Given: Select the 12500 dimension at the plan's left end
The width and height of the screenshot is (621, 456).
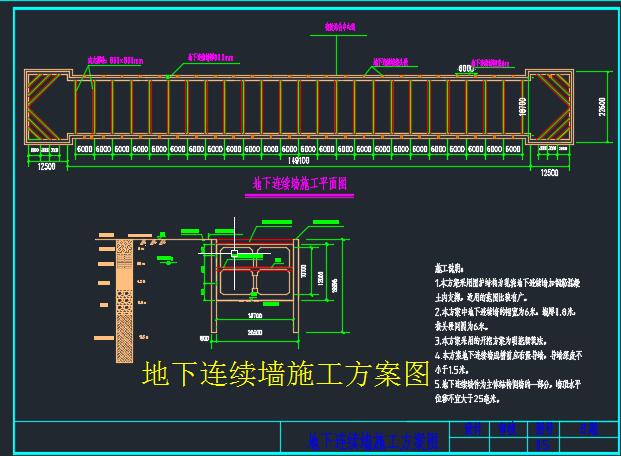Looking at the screenshot, I should [47, 167].
